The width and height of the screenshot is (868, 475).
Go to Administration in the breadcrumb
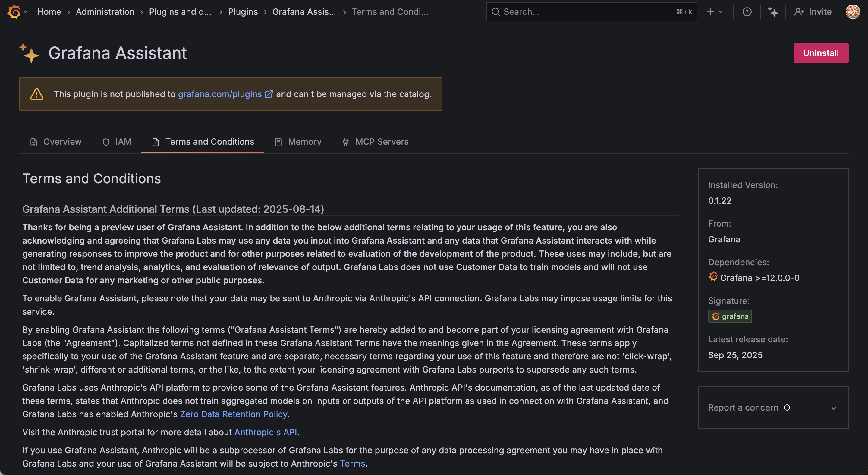click(105, 12)
